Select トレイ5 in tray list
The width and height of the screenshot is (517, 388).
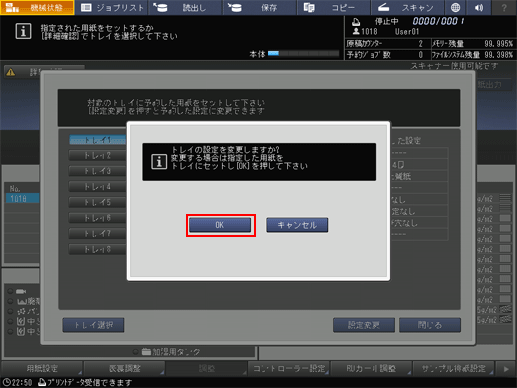[98, 202]
